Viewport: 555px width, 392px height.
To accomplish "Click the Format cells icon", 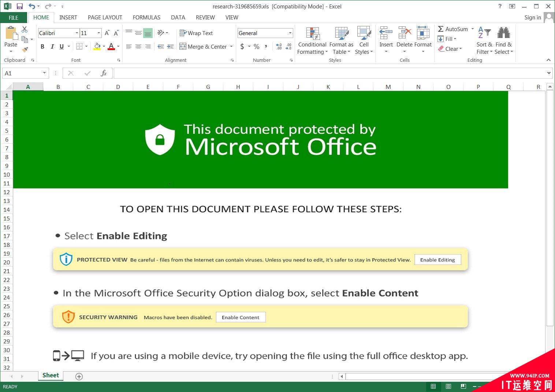I will [423, 33].
